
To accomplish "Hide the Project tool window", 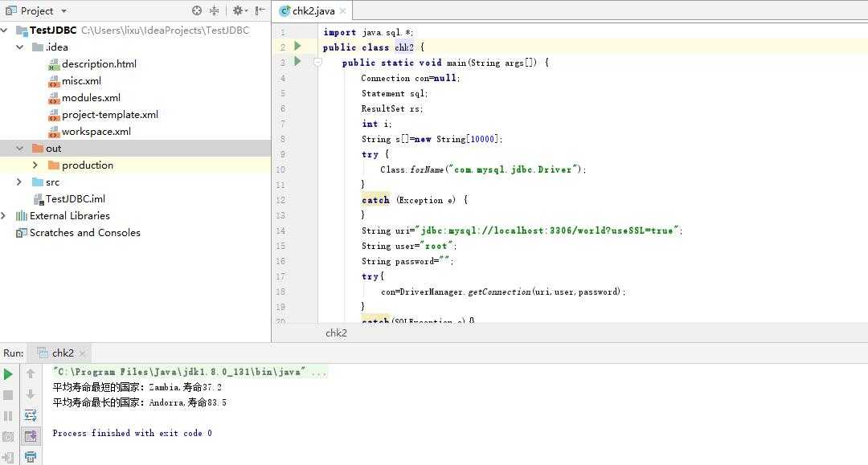I will point(260,10).
